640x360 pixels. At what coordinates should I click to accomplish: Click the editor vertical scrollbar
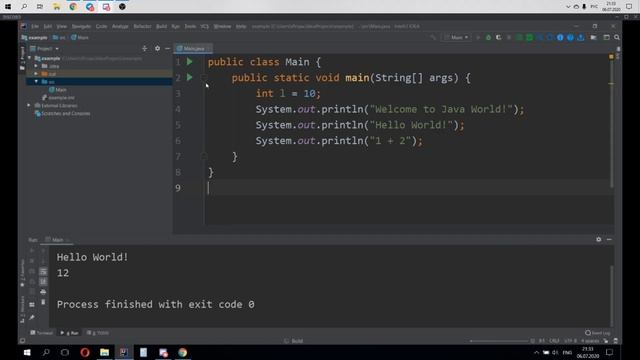(x=611, y=122)
